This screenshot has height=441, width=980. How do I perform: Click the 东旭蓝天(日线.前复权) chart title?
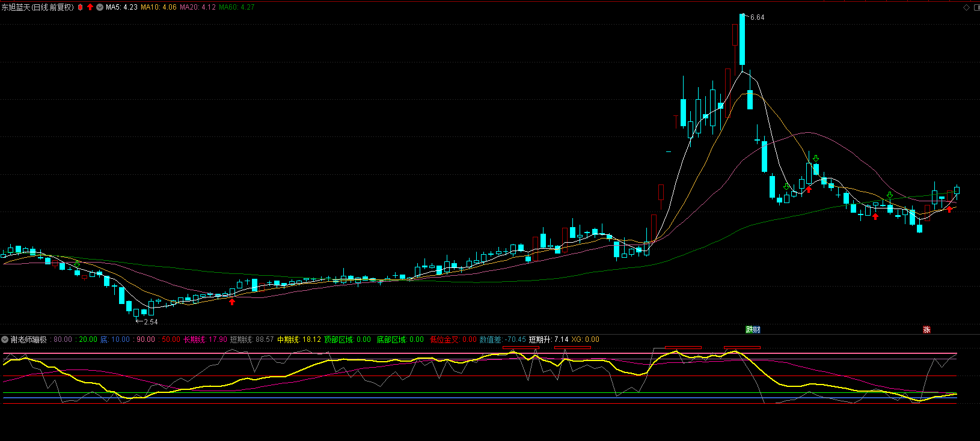click(x=37, y=7)
